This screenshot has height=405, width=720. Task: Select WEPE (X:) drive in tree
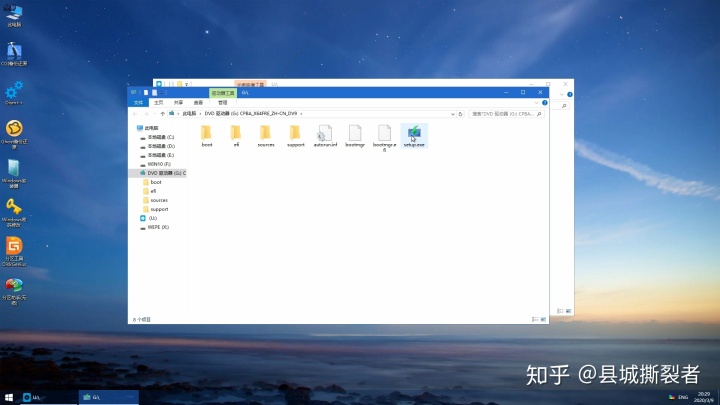154,227
